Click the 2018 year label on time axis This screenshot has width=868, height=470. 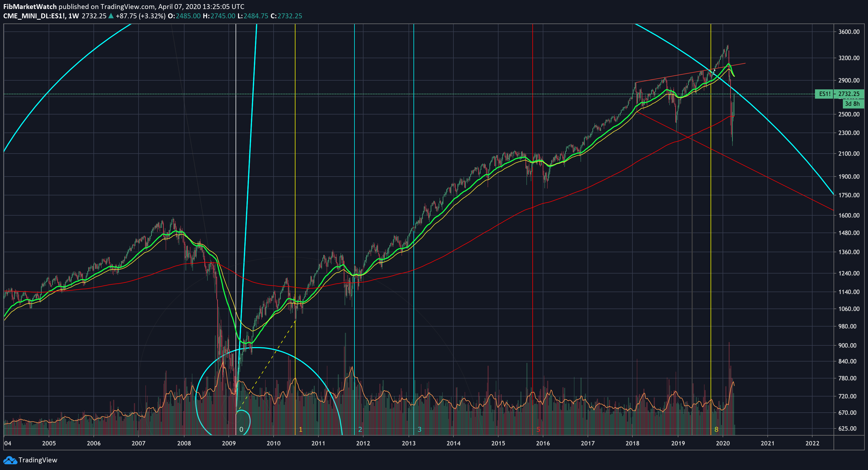[632, 443]
